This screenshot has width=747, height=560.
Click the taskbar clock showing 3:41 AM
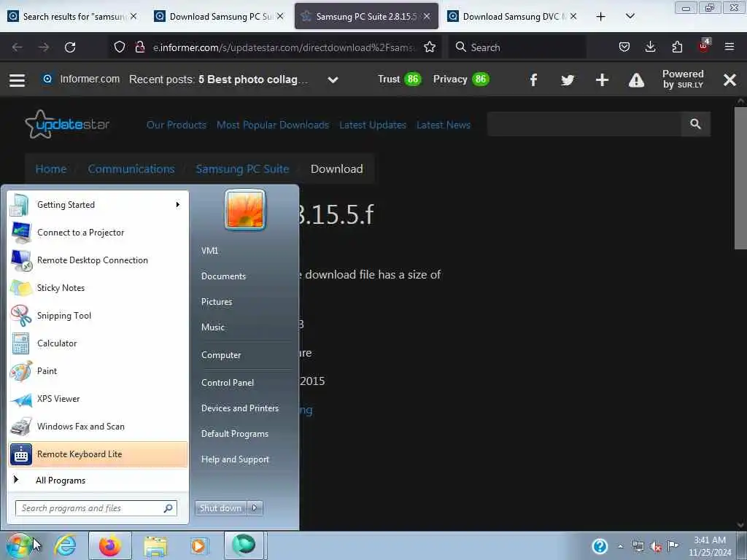[x=710, y=546]
